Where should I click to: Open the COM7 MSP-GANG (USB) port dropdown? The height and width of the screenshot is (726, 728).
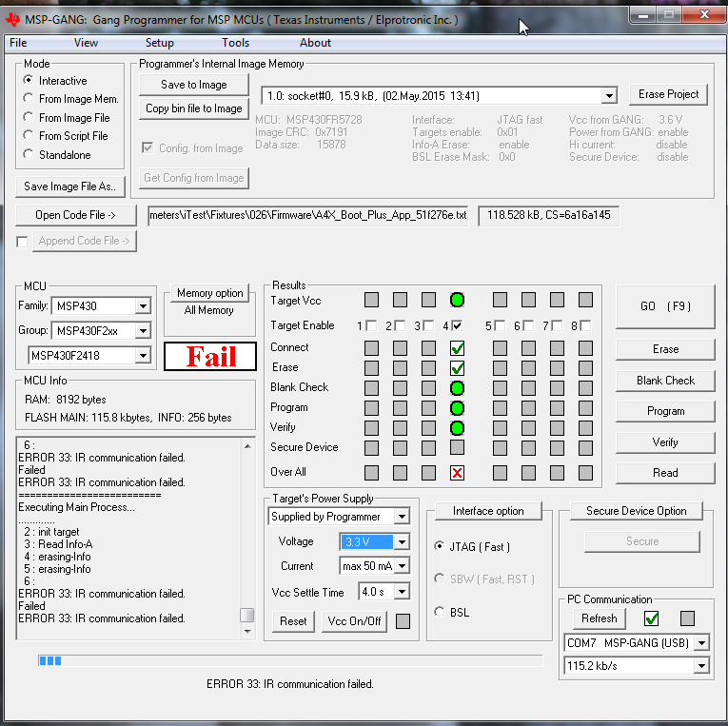coord(701,643)
